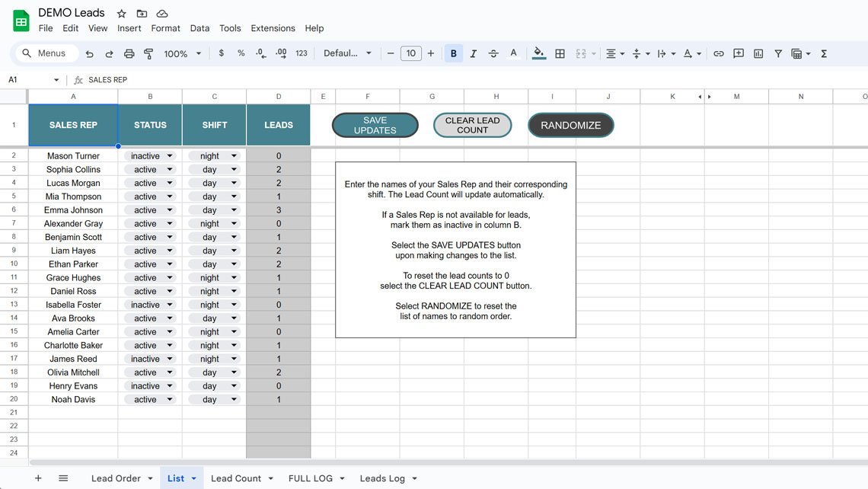Toggle italic formatting

tap(474, 54)
